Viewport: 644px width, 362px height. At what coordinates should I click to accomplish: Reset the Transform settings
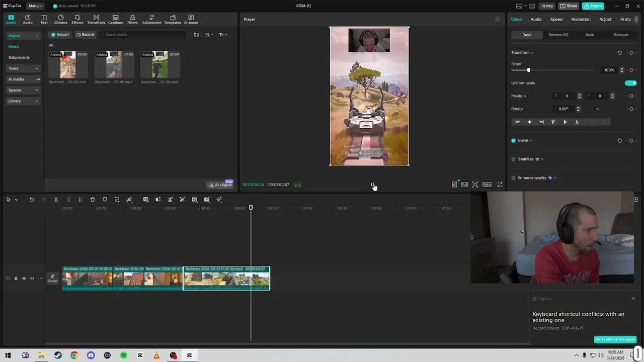(x=619, y=53)
